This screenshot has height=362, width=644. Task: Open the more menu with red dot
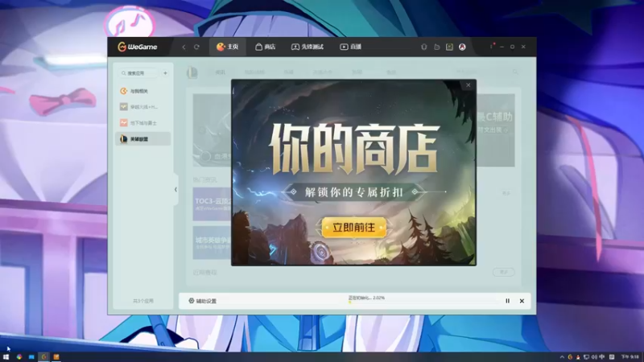492,47
